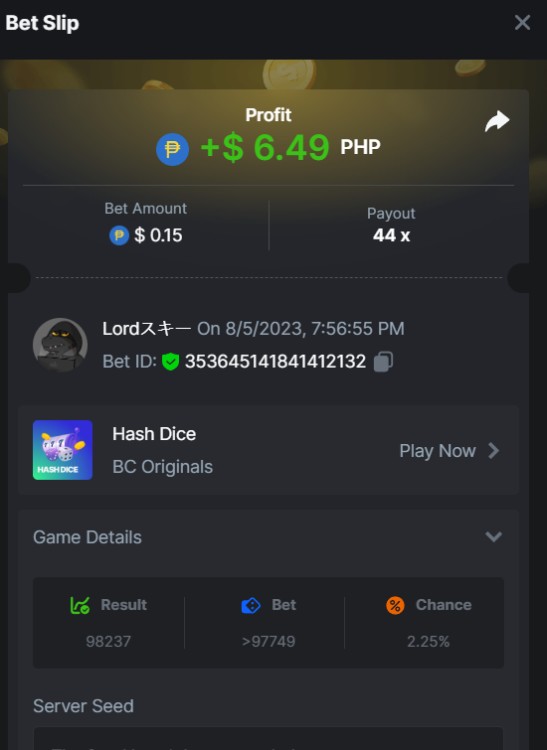The width and height of the screenshot is (547, 750).
Task: Click the BC Originals label
Action: point(163,467)
